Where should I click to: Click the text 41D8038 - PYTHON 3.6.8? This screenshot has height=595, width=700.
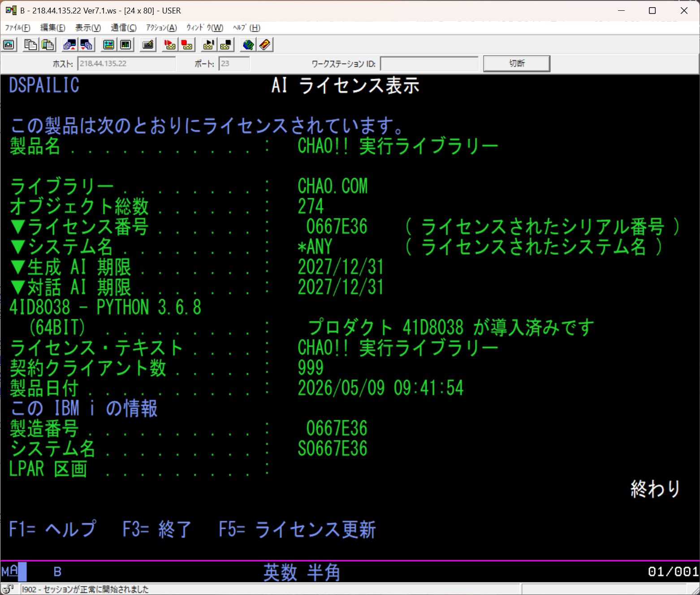[x=105, y=307]
